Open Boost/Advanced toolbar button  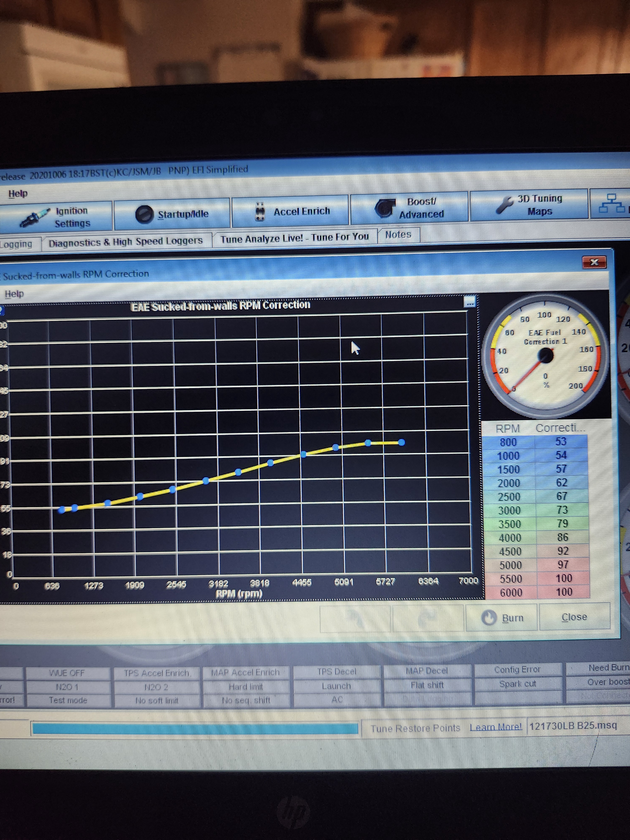(x=409, y=207)
